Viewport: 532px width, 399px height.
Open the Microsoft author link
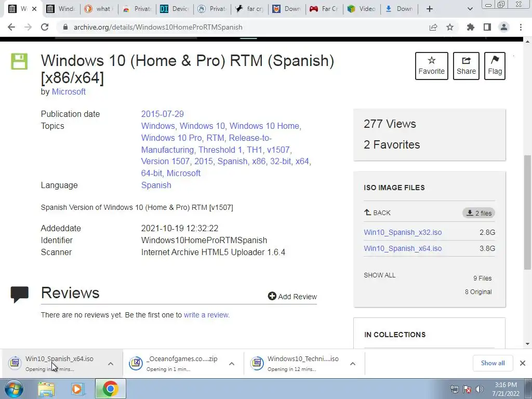(69, 92)
